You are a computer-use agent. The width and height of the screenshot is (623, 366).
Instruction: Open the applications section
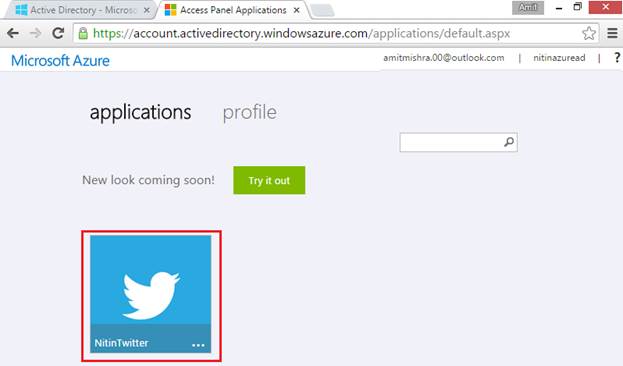(140, 112)
